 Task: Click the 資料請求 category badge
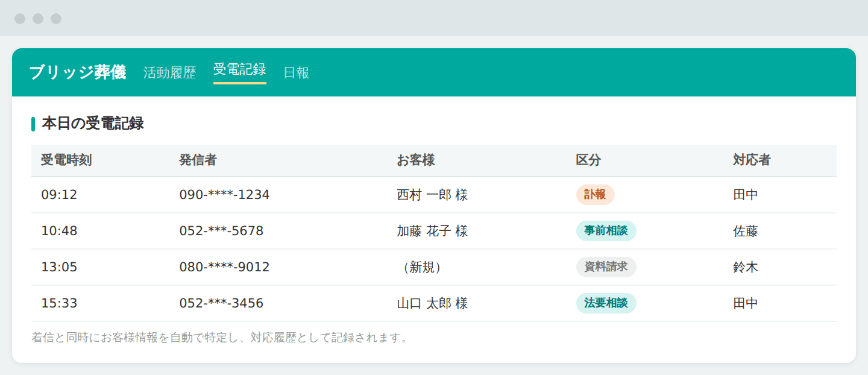coord(606,267)
